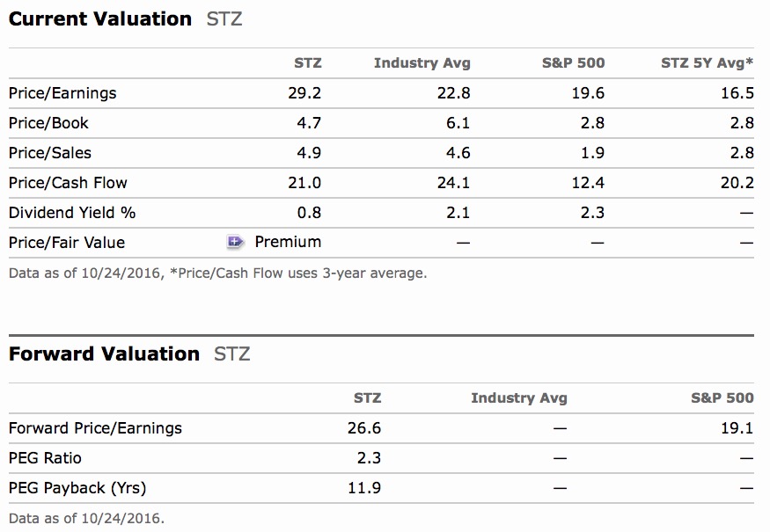Click the Forward Valuation section heading

pyautogui.click(x=104, y=353)
